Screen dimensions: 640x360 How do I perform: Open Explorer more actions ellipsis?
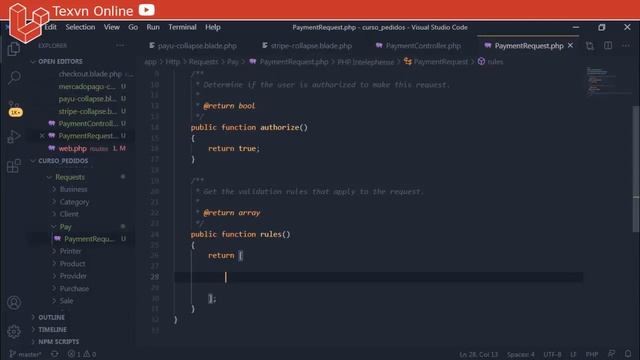point(120,46)
